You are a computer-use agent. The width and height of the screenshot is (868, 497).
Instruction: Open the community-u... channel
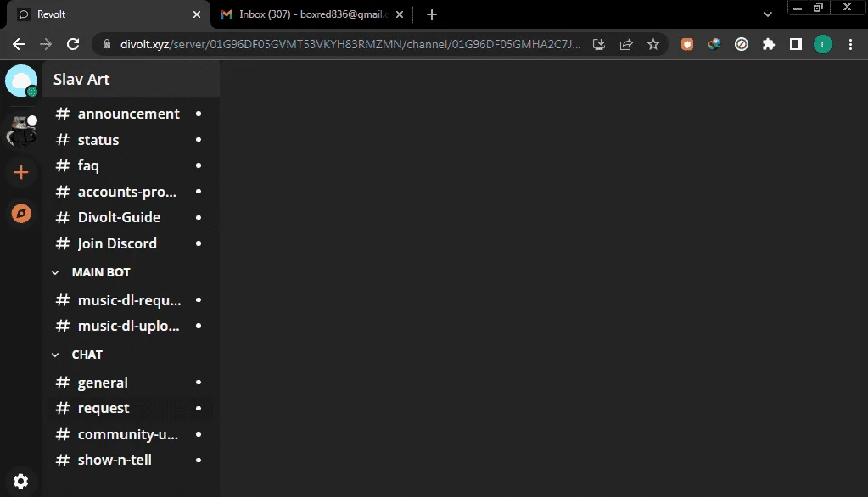[131, 434]
